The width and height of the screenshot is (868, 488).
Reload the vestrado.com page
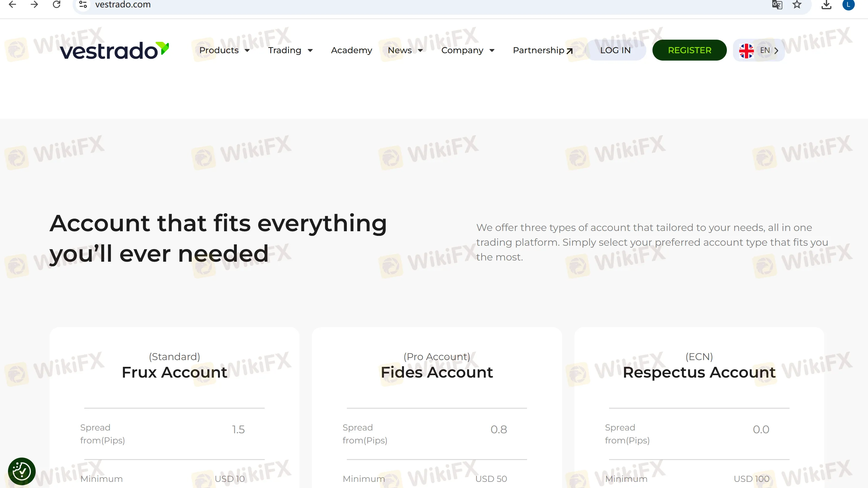56,4
